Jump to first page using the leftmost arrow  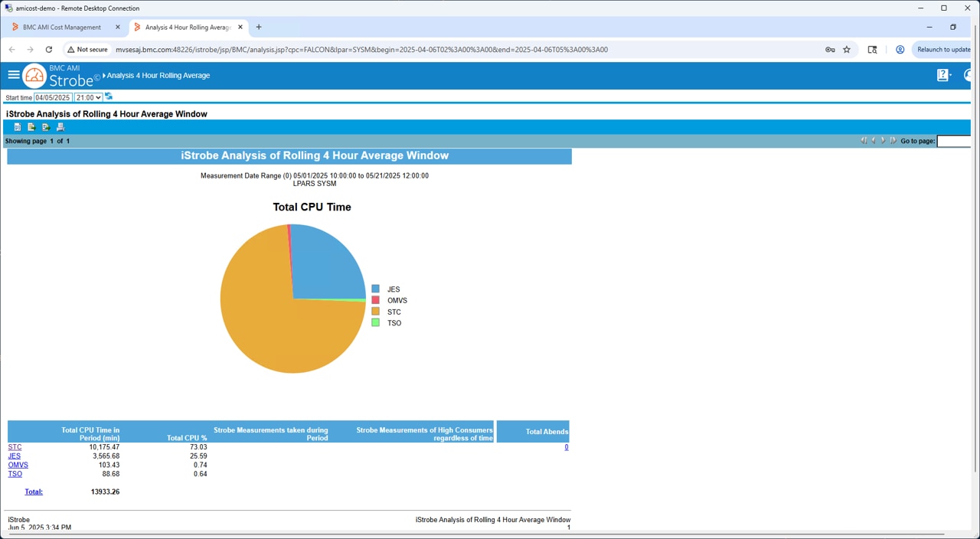tap(864, 140)
